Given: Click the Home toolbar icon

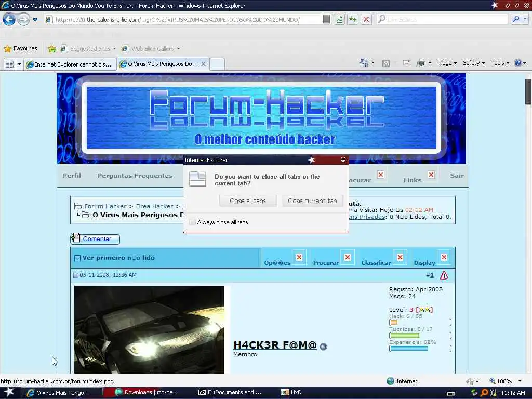Looking at the screenshot, I should (364, 63).
